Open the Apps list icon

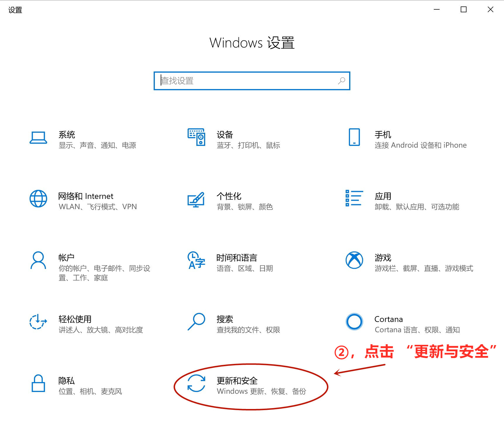click(x=354, y=198)
